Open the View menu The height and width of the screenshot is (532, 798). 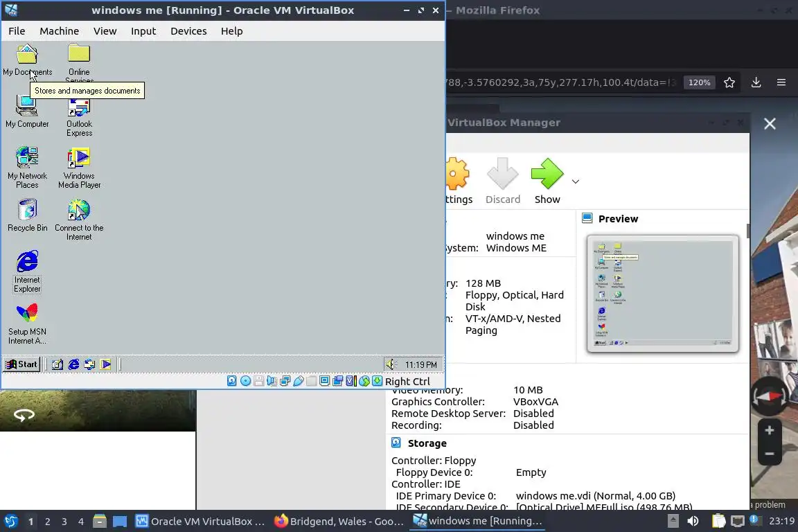(105, 31)
